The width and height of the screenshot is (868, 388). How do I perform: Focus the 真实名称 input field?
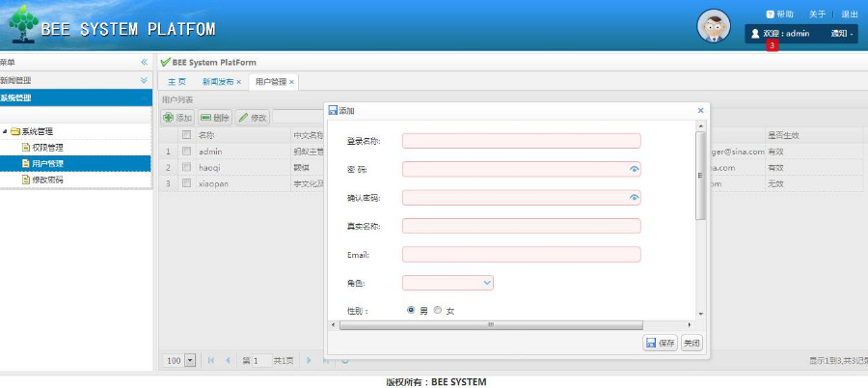pos(522,226)
